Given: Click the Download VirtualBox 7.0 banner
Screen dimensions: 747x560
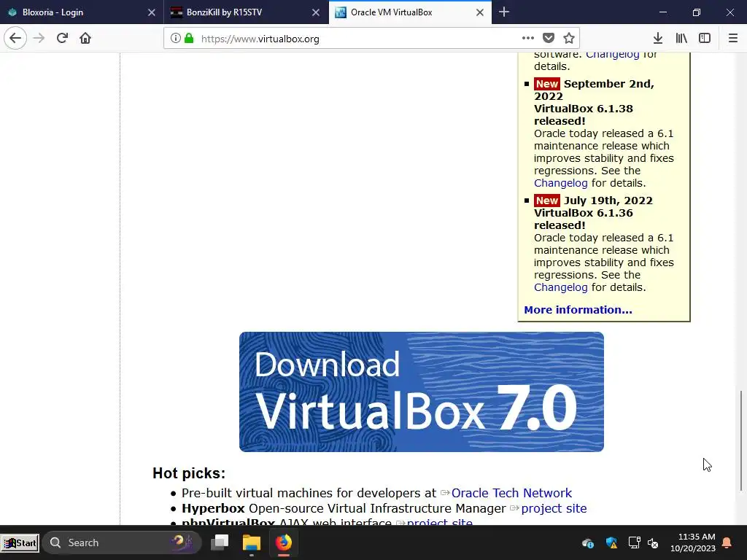Looking at the screenshot, I should point(422,392).
